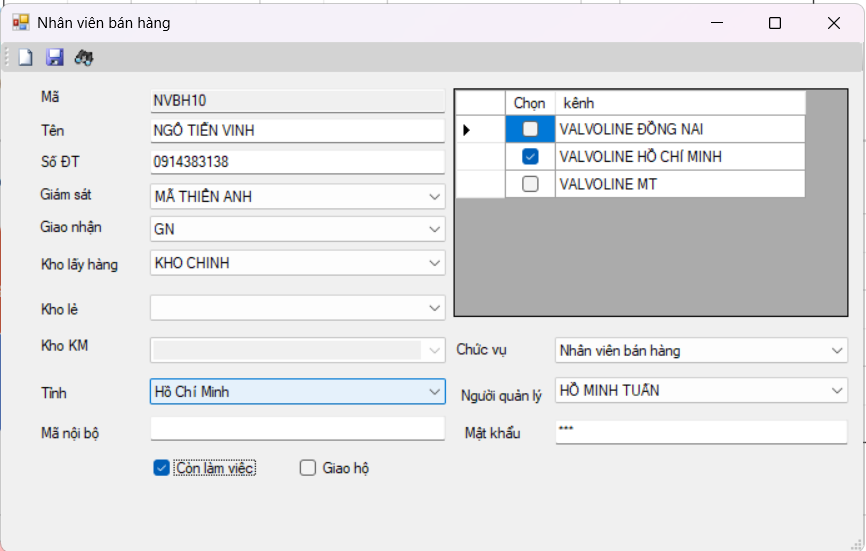866x551 pixels.
Task: Enable the Giao hộ checkbox
Action: pos(308,468)
